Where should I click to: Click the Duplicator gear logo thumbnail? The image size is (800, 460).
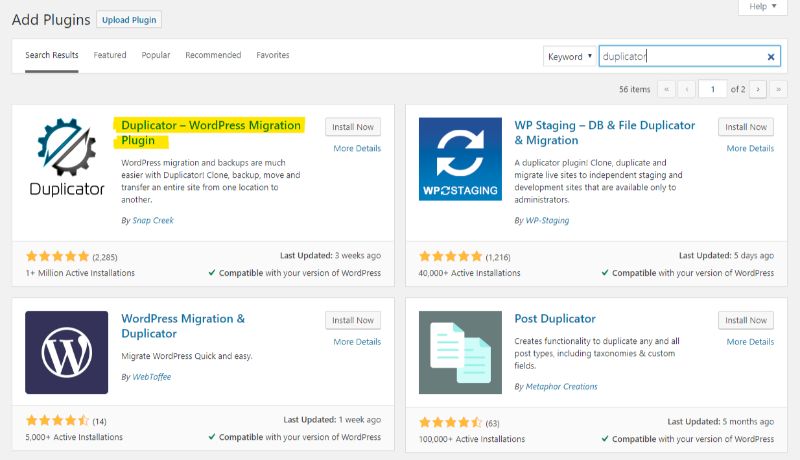pyautogui.click(x=66, y=158)
